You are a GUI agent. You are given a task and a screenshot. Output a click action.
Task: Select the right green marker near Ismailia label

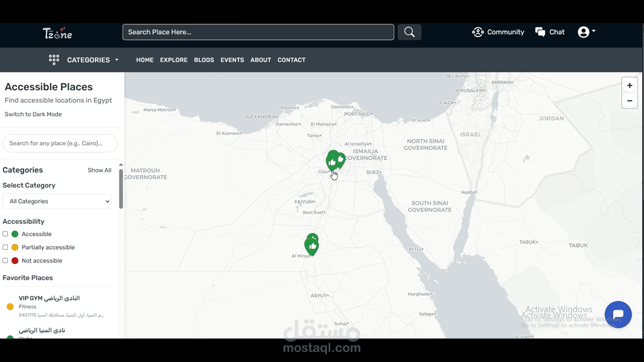pos(341,159)
